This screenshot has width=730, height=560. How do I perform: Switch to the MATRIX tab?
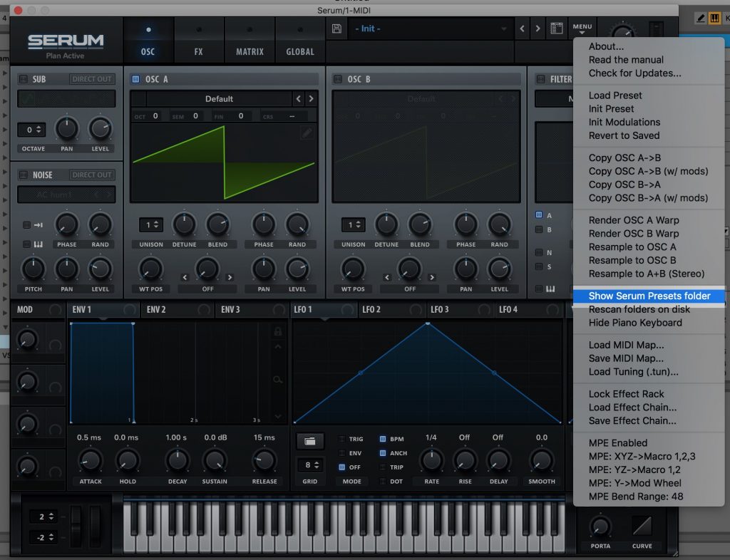(250, 42)
